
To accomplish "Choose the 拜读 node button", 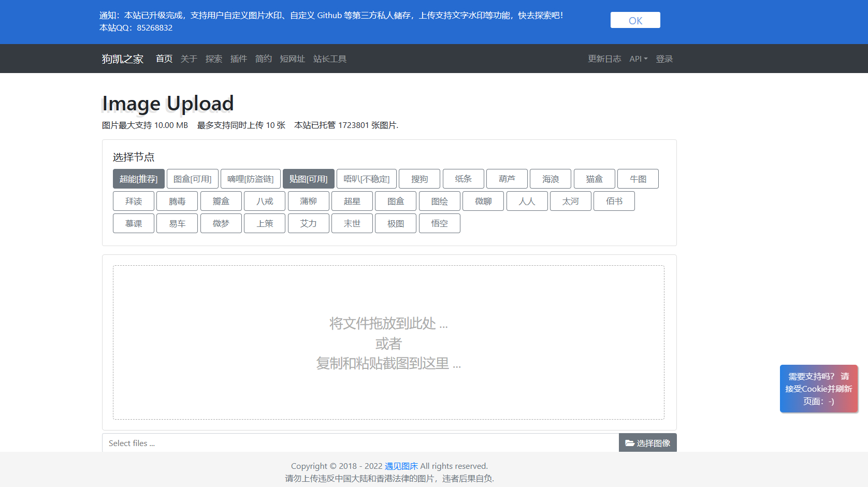I will pyautogui.click(x=134, y=201).
